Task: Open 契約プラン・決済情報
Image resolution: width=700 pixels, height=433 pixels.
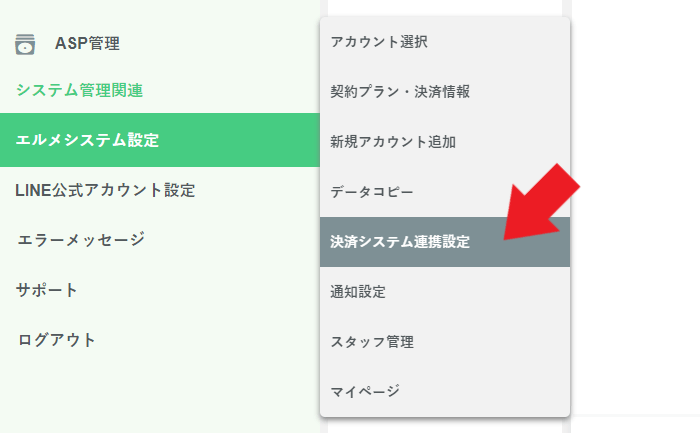Action: pos(400,92)
